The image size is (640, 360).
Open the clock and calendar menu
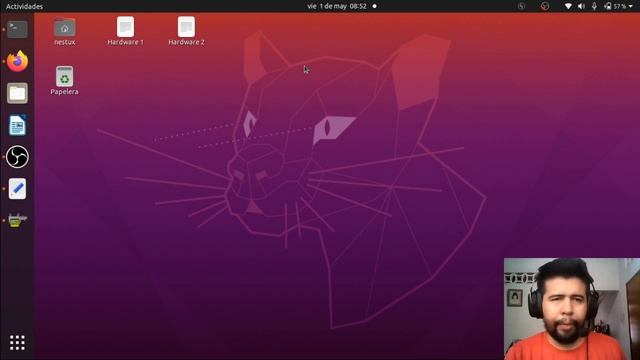coord(338,6)
